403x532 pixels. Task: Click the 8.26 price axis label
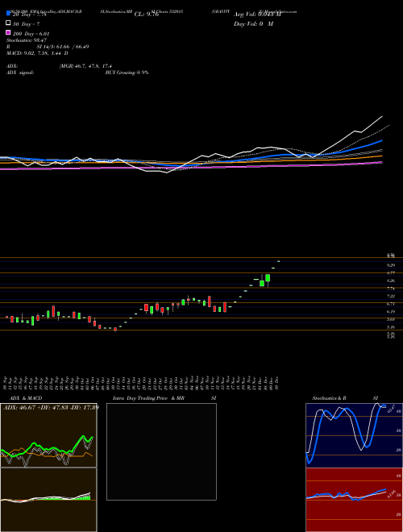(390, 281)
